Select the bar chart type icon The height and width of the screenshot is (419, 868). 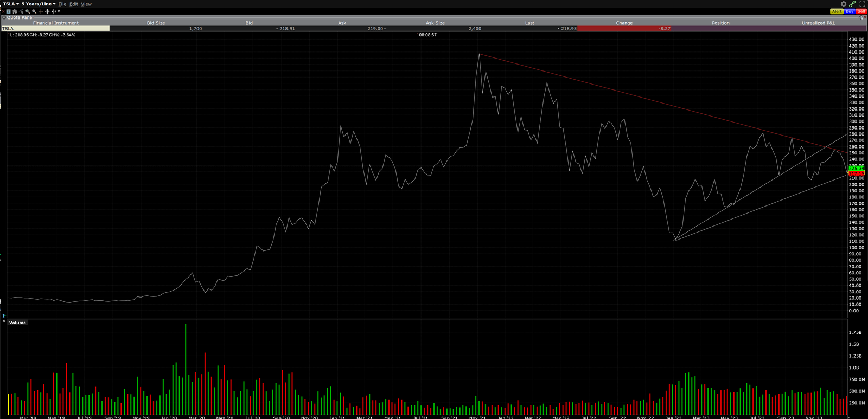point(15,11)
